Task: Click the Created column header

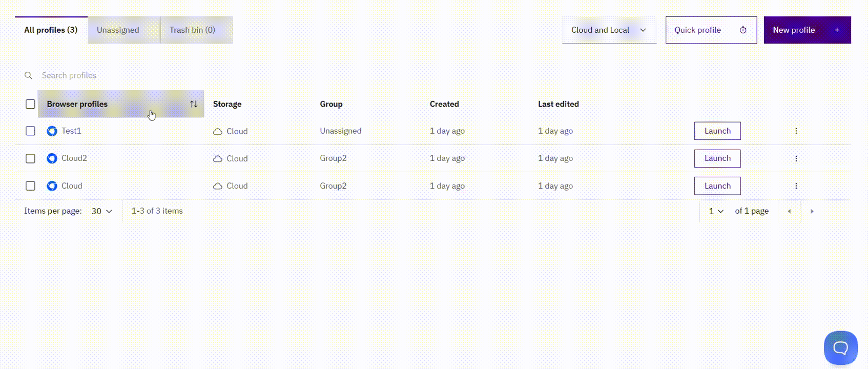Action: 444,104
